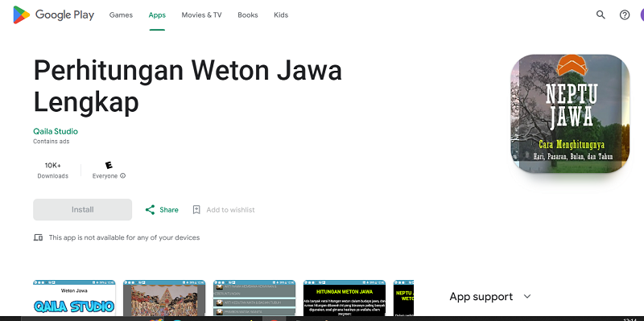
Task: Click the Neptu Jawa app icon
Action: click(570, 113)
